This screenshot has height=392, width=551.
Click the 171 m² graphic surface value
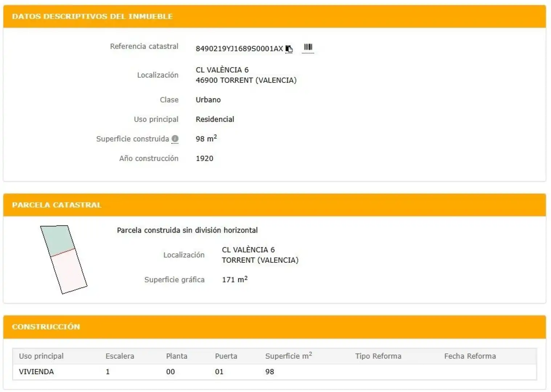pyautogui.click(x=235, y=279)
